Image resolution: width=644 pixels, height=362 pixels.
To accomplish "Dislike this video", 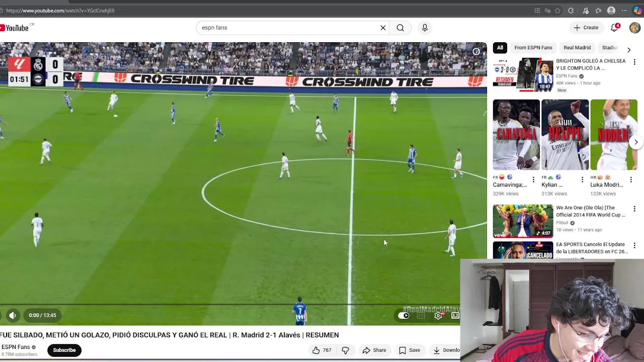I will point(346,350).
